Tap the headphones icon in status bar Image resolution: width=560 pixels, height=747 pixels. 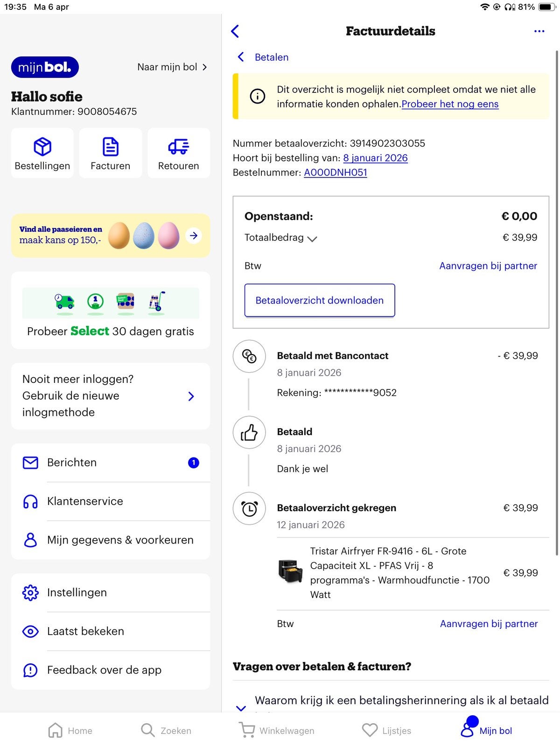(510, 7)
